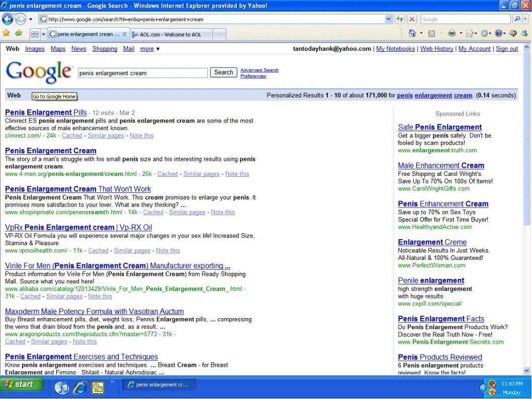Show hidden system tray icons arrow

[484, 388]
